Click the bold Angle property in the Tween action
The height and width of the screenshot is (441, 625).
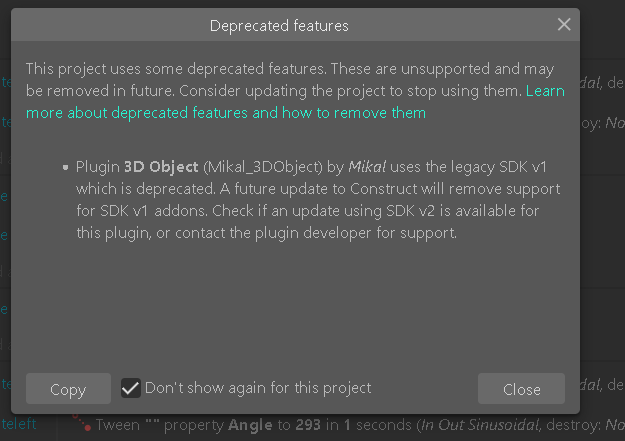(x=250, y=425)
